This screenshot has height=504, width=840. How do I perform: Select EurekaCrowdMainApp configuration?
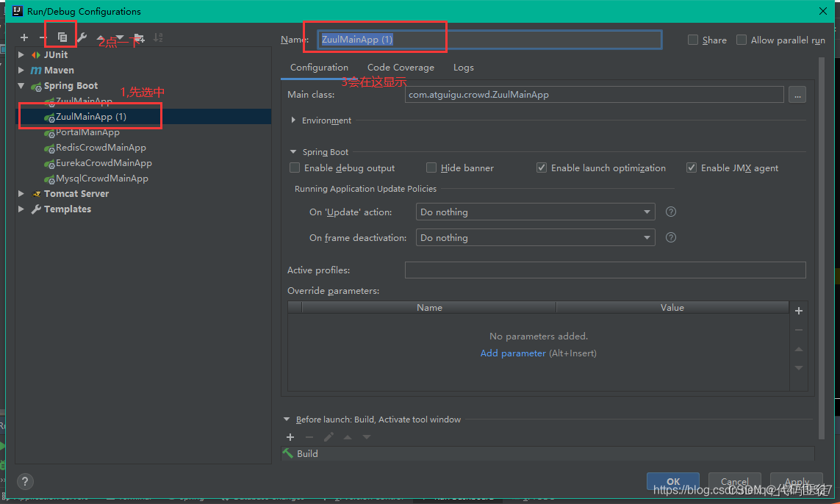point(143,163)
